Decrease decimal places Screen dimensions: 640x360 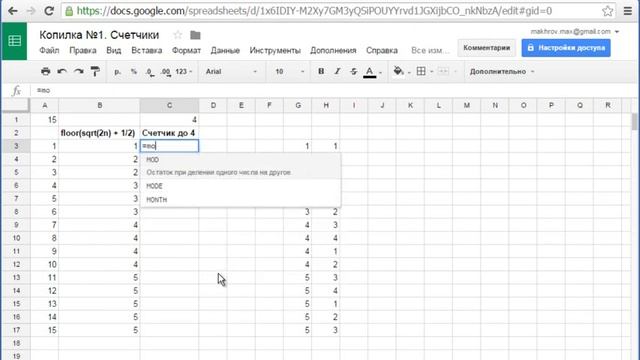(x=150, y=72)
